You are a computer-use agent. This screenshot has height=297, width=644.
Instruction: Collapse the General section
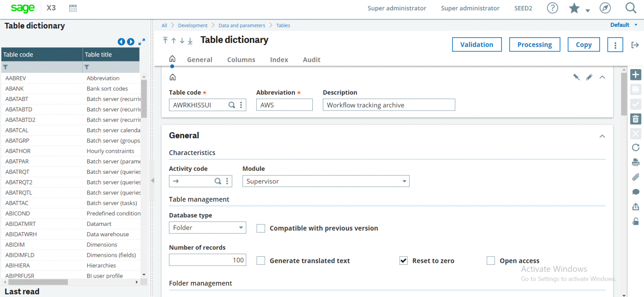pyautogui.click(x=602, y=136)
